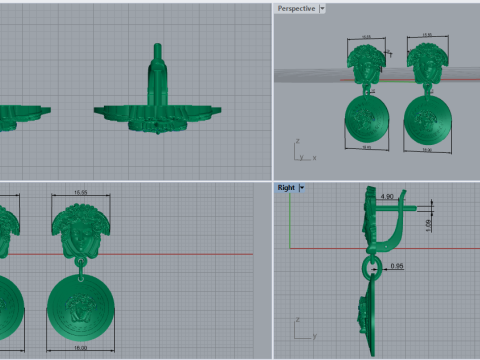This screenshot has height=360, width=480.
Task: Select the 1.09 vertical dimension in Right view
Action: point(429,226)
